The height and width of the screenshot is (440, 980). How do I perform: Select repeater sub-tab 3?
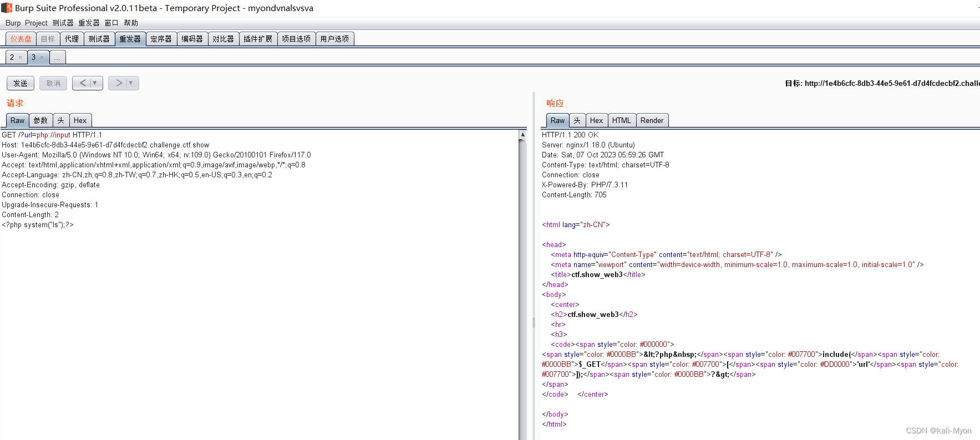(33, 57)
